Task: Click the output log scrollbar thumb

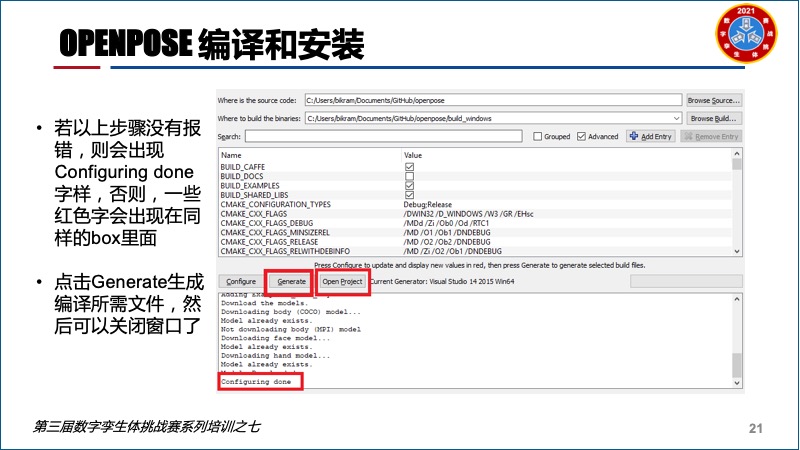Action: coord(737,365)
